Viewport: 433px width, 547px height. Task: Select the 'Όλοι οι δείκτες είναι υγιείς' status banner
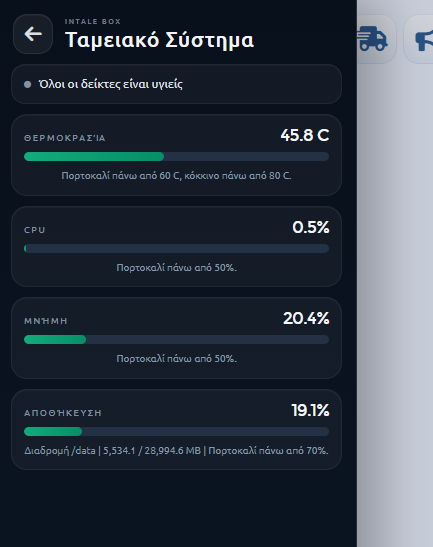[176, 84]
